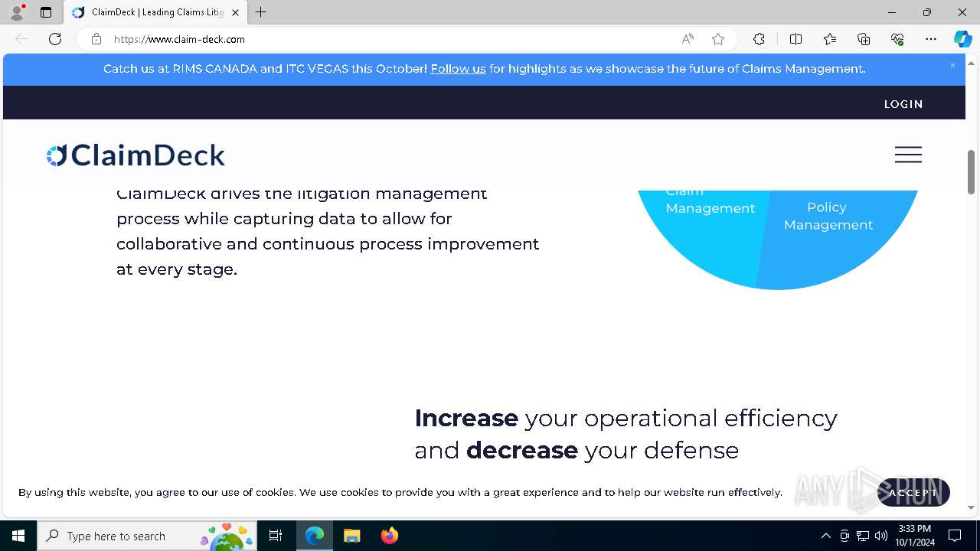Click the Follow us link
This screenshot has width=980, height=551.
(x=458, y=69)
